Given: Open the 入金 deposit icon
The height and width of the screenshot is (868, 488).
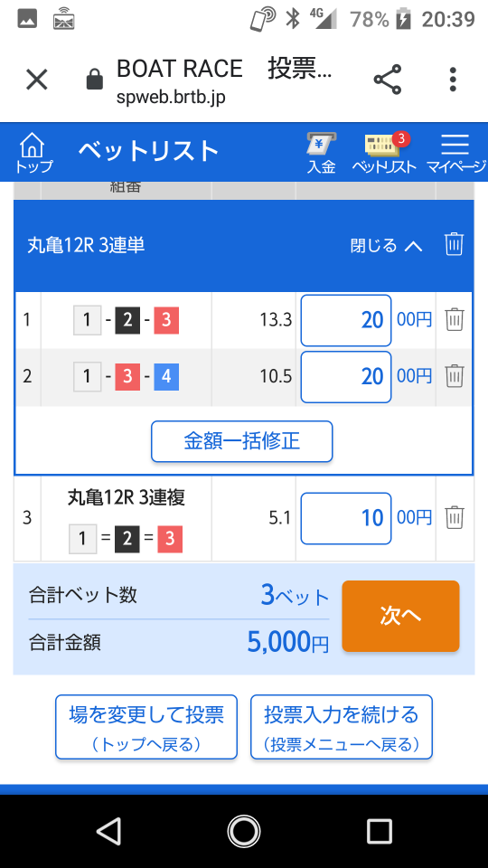Looking at the screenshot, I should (322, 154).
